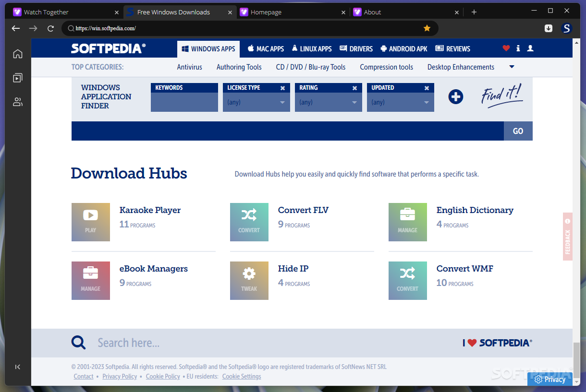586x392 pixels.
Task: Click the info icon in Softpedia header
Action: 518,48
